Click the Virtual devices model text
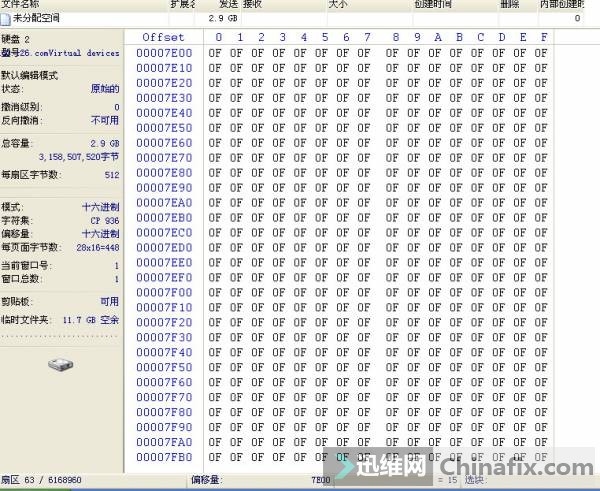 coord(83,53)
